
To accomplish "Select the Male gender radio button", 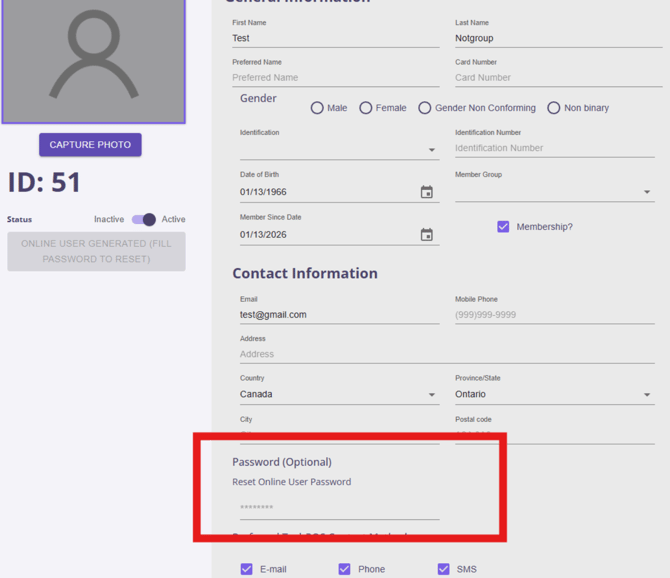I will tap(317, 108).
